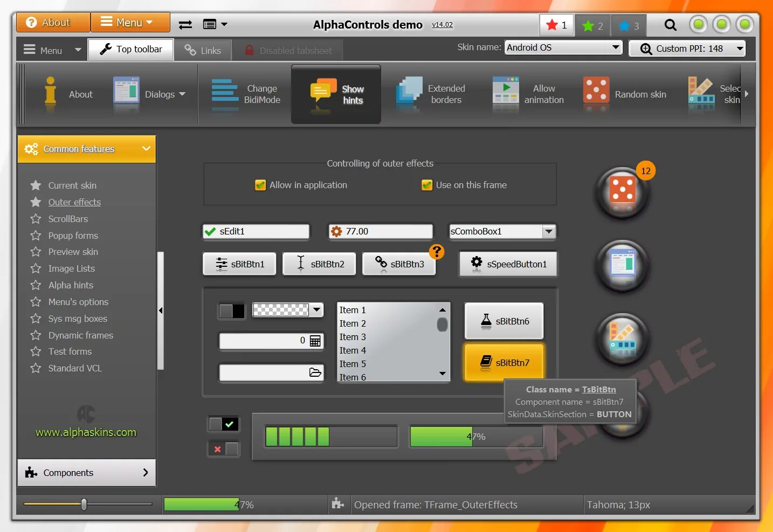Toggle the switch with the red cross

[223, 448]
